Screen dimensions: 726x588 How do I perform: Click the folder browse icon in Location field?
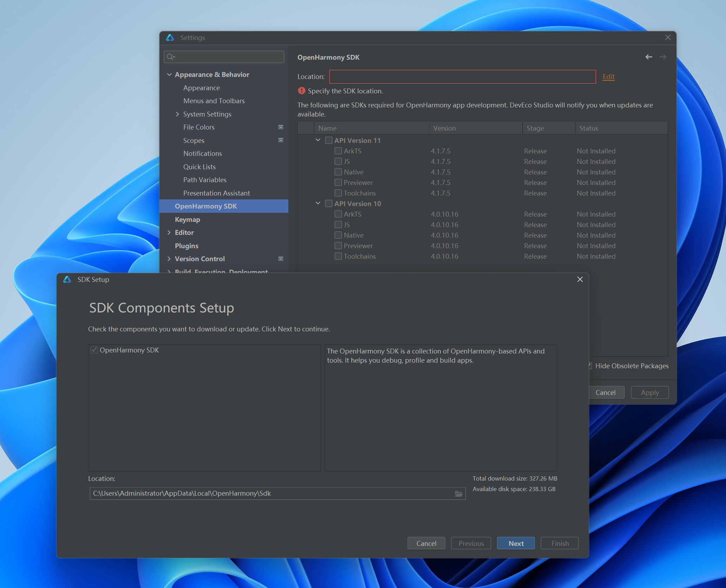pos(458,494)
